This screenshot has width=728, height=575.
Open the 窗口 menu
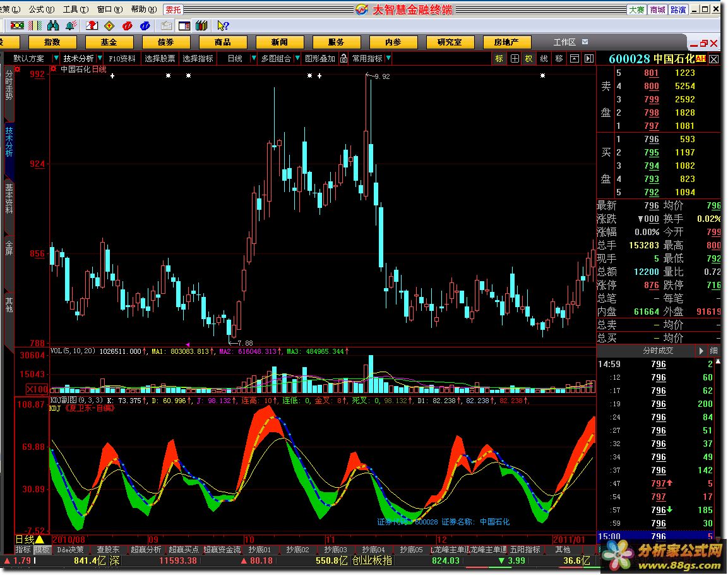(x=110, y=9)
